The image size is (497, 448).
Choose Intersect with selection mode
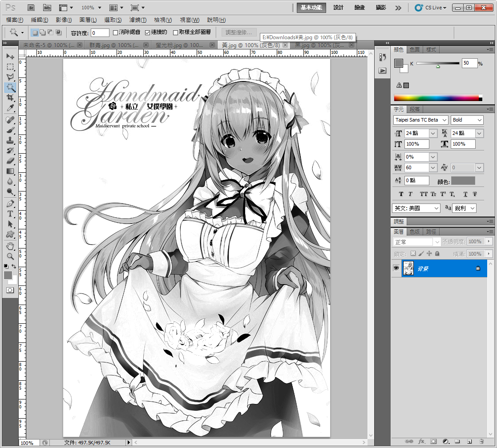click(58, 33)
